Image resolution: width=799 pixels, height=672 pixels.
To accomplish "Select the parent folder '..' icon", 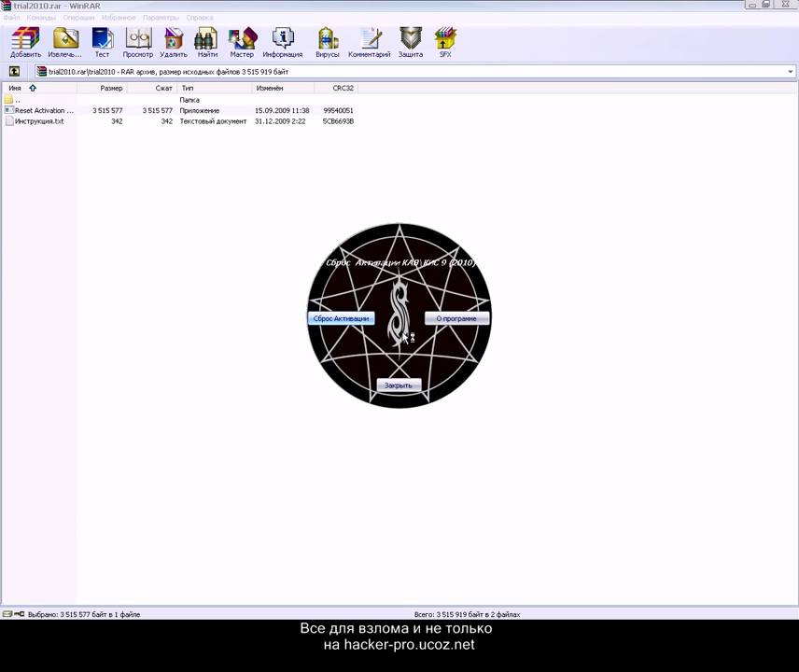I will (8, 99).
